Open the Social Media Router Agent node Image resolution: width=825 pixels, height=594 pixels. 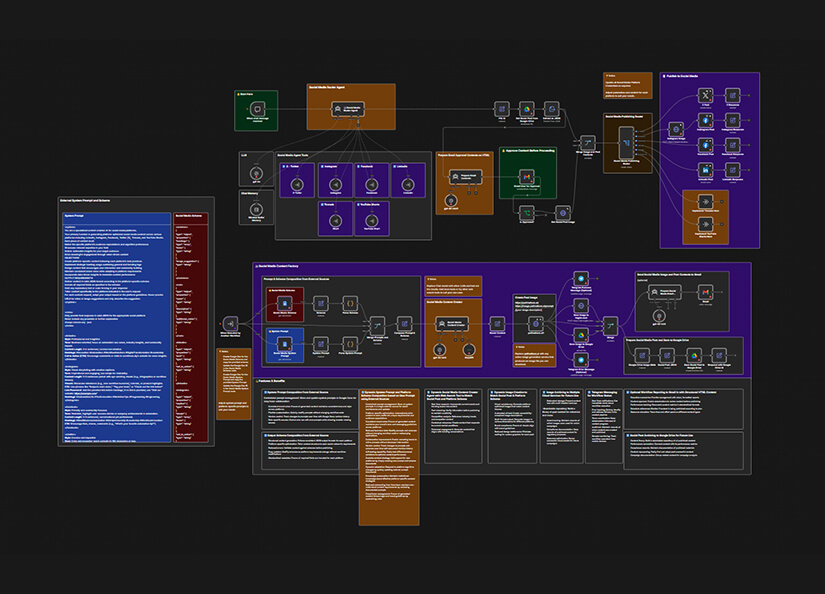coord(348,109)
